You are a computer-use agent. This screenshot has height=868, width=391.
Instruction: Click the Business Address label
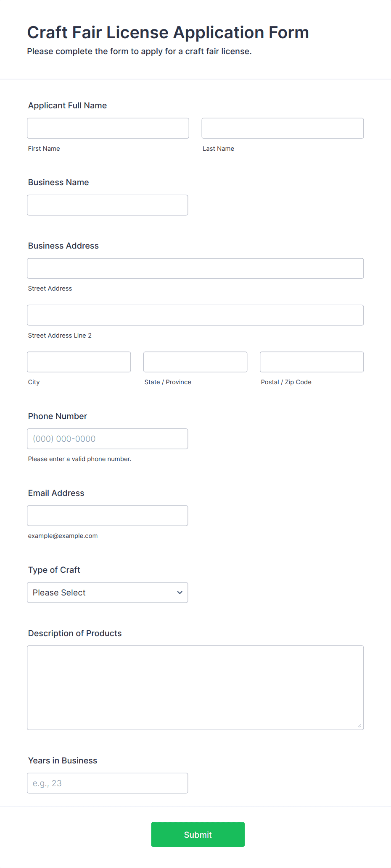pos(63,246)
